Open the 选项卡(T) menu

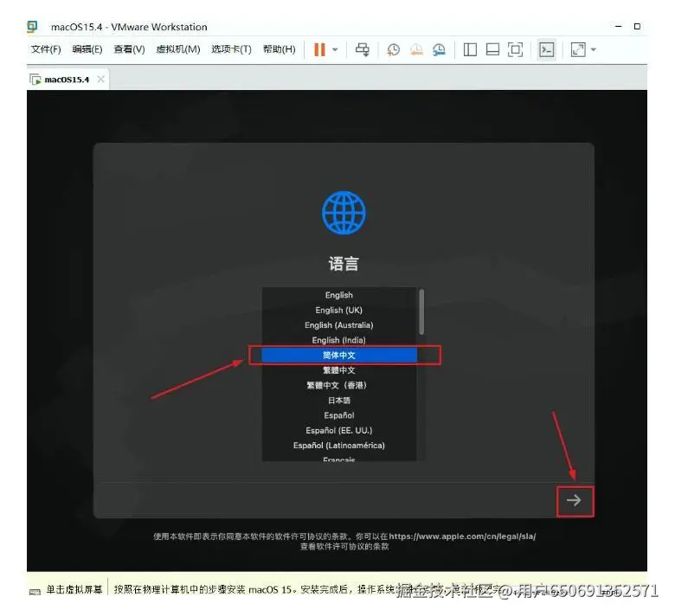pos(232,49)
